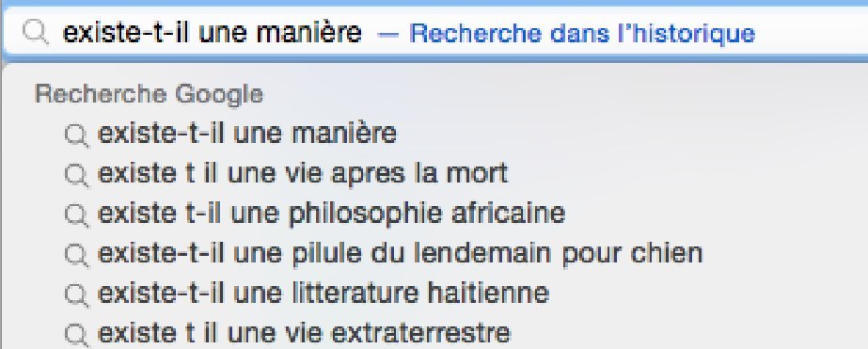
Task: Click the address bar magnifying glass icon
Action: pos(36,33)
